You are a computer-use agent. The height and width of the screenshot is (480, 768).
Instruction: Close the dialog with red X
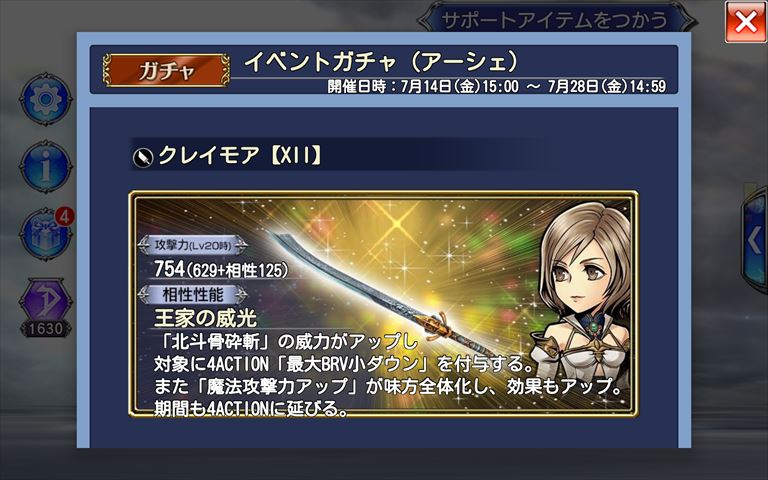[x=745, y=22]
